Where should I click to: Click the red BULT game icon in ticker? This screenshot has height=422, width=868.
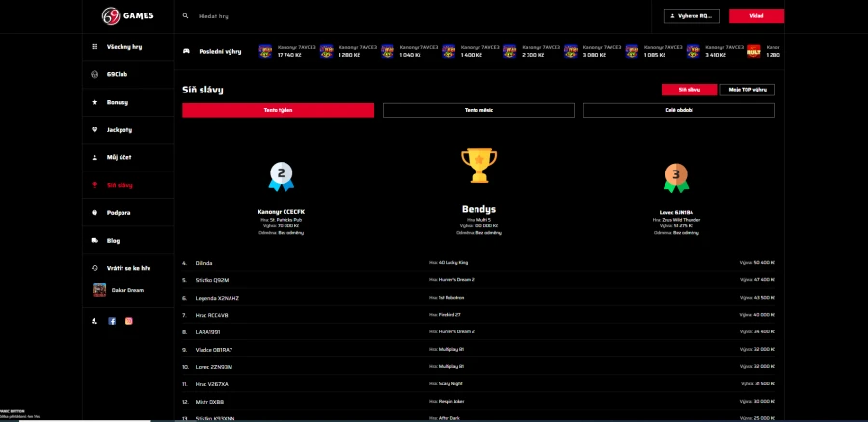[x=754, y=51]
